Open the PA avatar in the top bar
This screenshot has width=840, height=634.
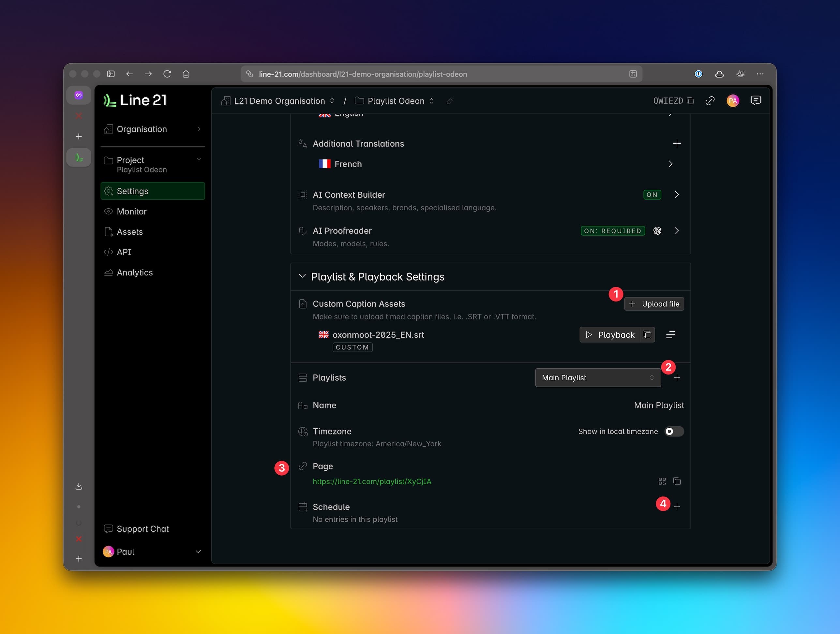point(733,101)
